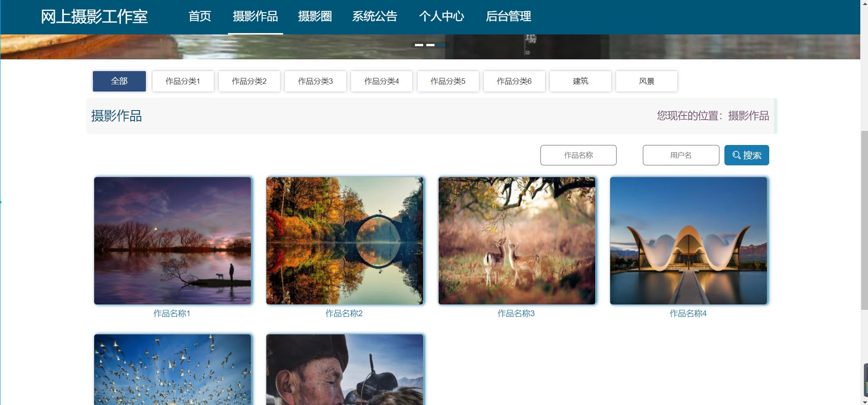Click the 网上摄影工作室 site title
The height and width of the screenshot is (405, 868).
[94, 17]
